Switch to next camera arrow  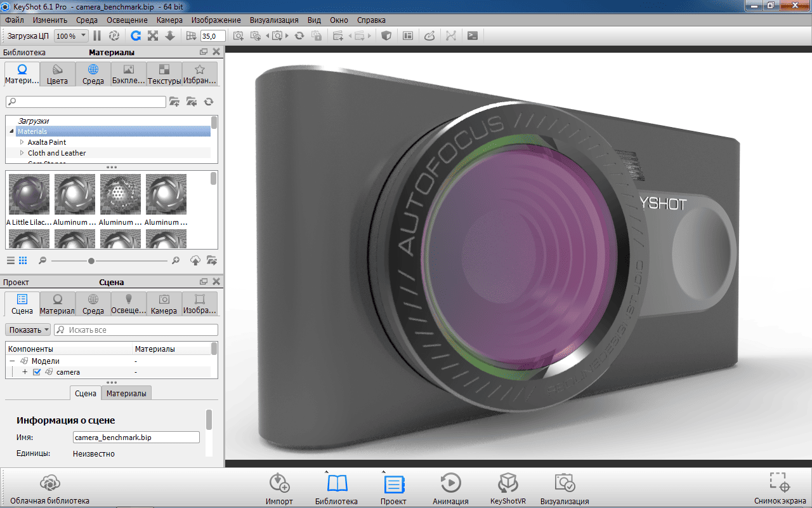pos(287,36)
